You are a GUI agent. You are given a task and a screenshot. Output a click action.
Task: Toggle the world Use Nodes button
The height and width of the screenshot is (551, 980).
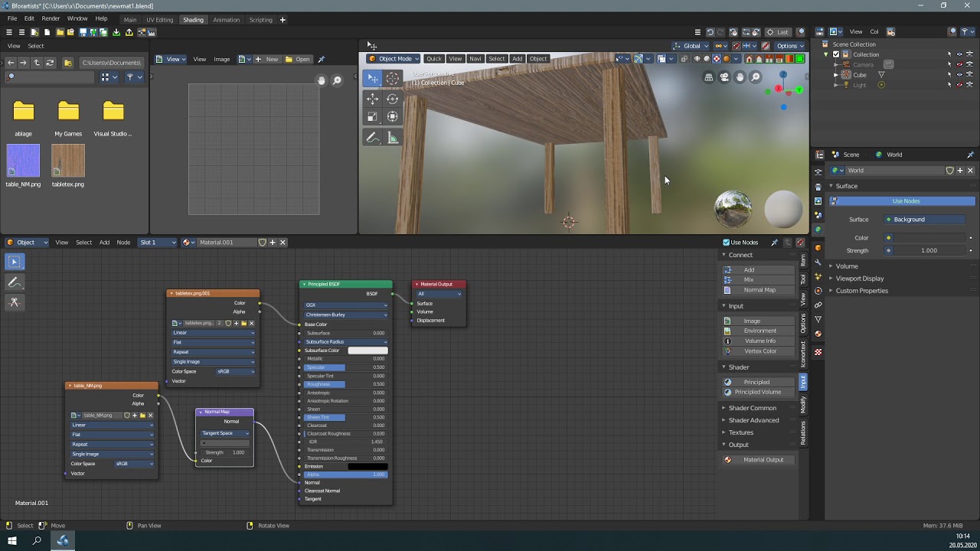[x=902, y=201]
